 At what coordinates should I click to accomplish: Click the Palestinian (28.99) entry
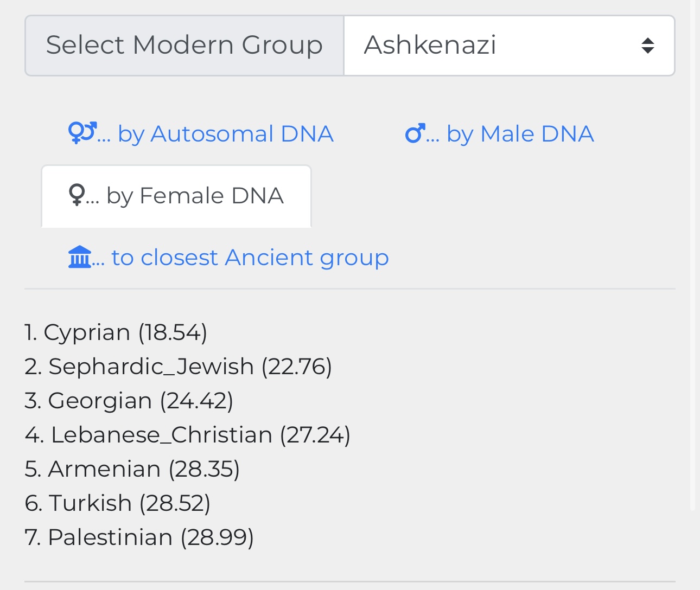[x=139, y=537]
